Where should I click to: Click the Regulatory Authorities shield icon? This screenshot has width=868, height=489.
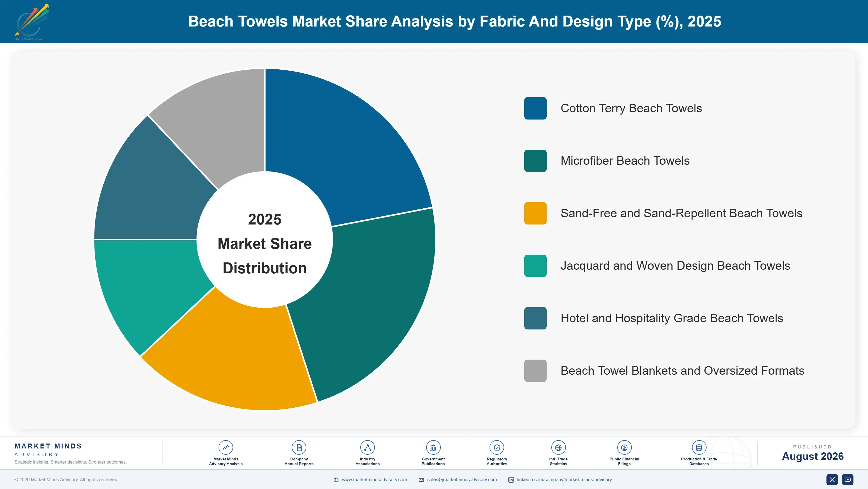pyautogui.click(x=497, y=447)
